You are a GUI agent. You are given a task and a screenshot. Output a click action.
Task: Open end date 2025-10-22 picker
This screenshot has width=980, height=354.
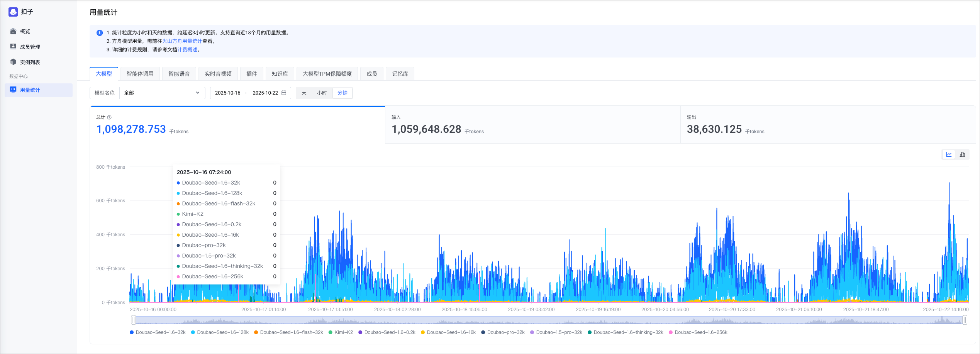point(265,93)
